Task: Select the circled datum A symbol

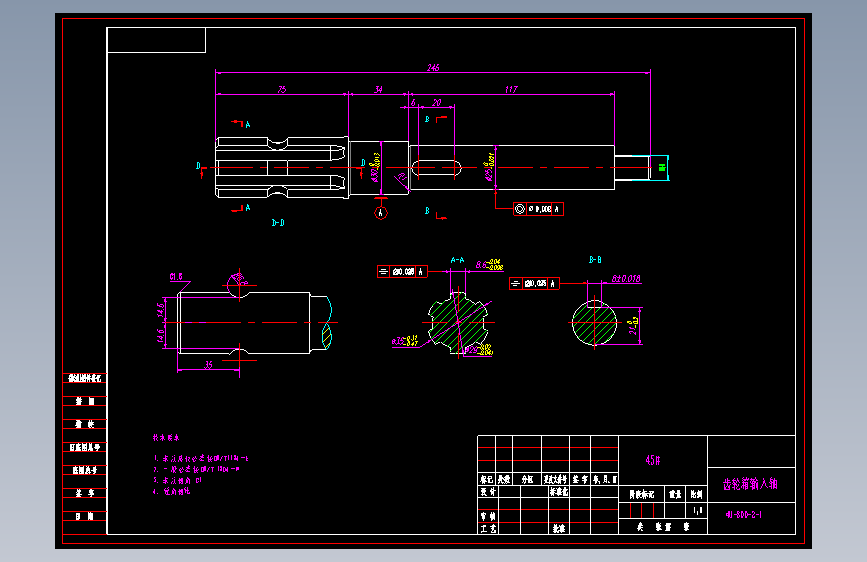Action: pos(380,212)
